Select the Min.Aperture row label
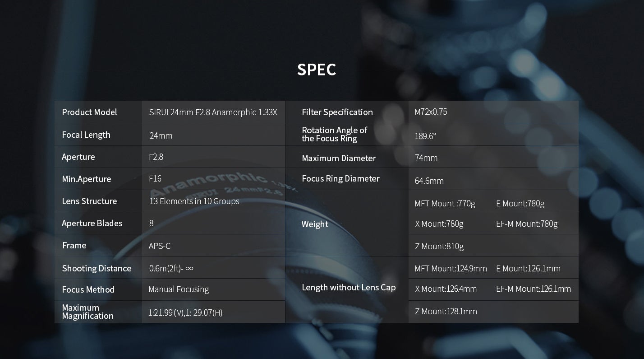 click(86, 179)
